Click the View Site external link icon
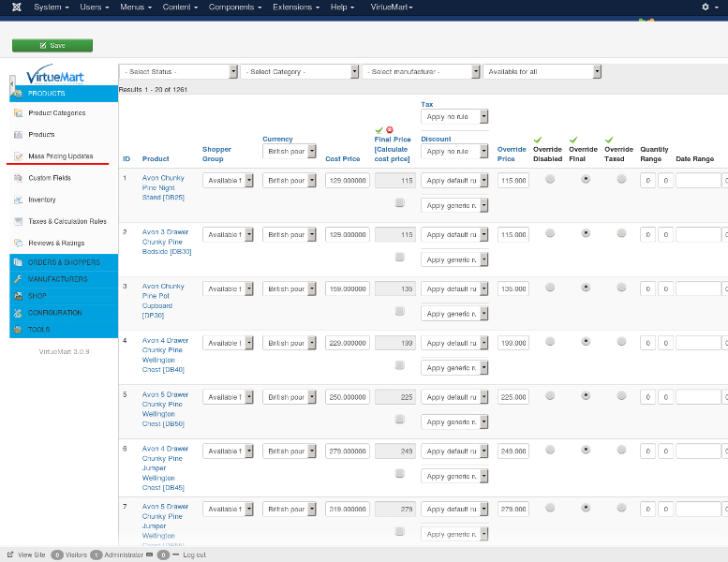728x562 pixels. click(10, 555)
